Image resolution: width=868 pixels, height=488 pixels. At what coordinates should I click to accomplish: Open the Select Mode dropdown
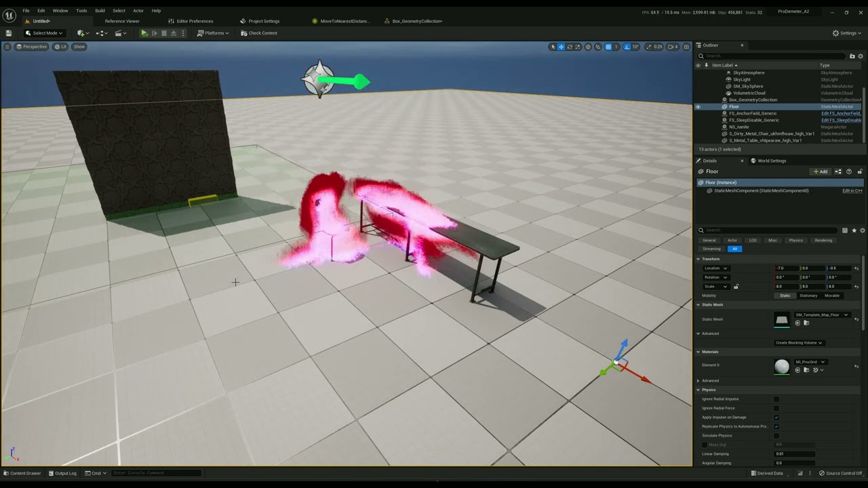pos(44,33)
